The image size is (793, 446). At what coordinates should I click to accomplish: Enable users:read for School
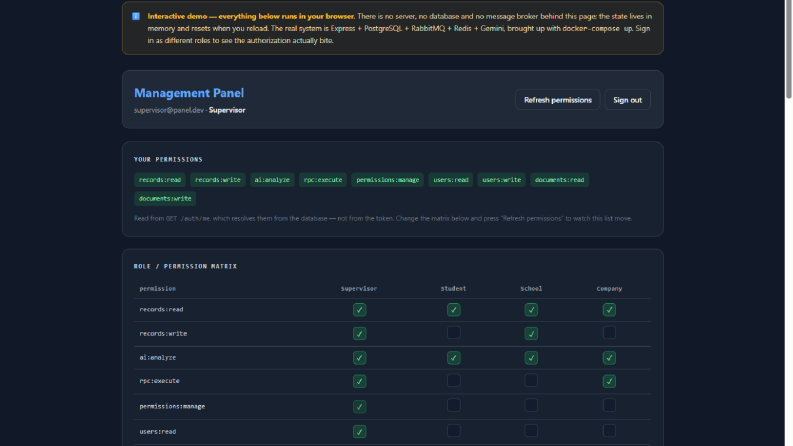[531, 430]
